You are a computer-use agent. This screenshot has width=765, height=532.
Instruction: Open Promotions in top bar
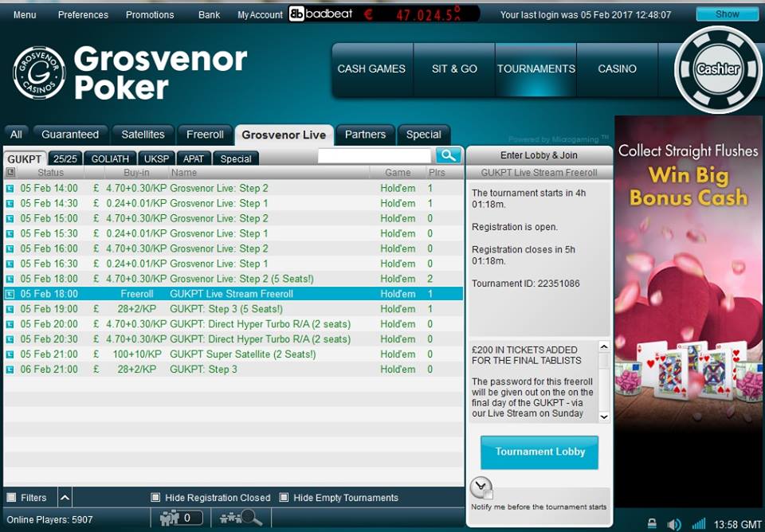(x=150, y=14)
